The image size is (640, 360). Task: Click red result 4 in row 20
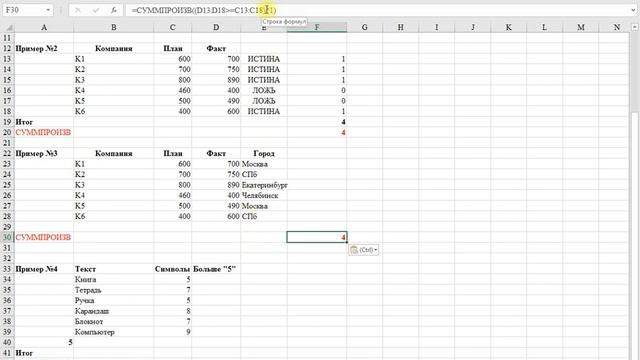(317, 132)
